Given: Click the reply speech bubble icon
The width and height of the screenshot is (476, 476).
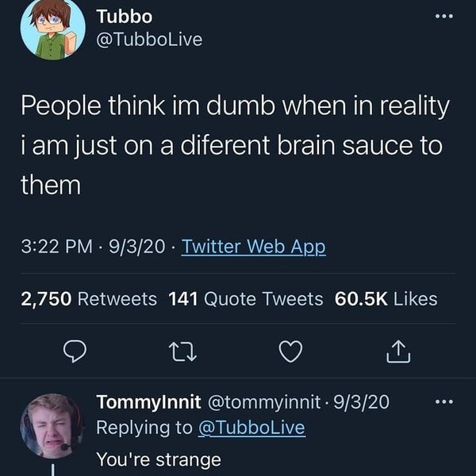Looking at the screenshot, I should click(74, 350).
